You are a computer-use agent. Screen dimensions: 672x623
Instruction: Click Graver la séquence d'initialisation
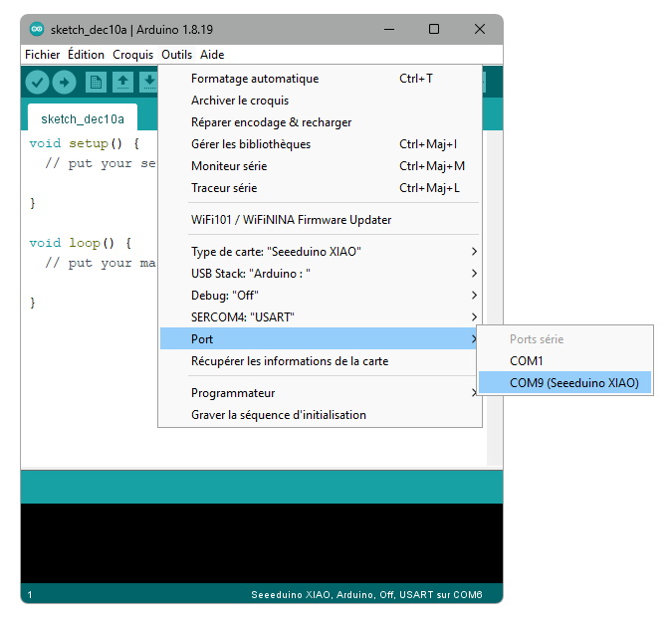point(279,415)
